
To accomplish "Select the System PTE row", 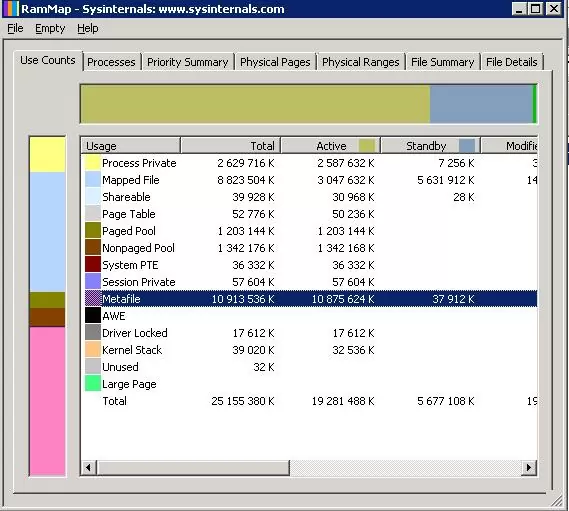I will (309, 265).
